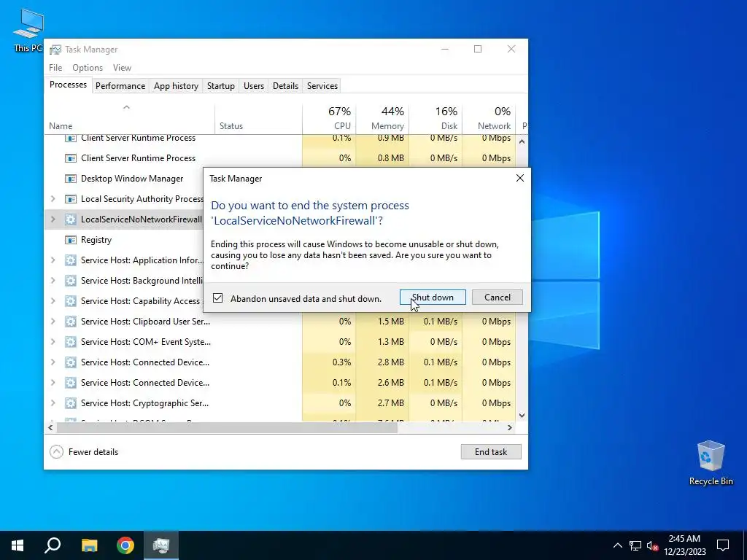Click Service Host: Background Intelli... gear icon
747x560 pixels.
(71, 281)
